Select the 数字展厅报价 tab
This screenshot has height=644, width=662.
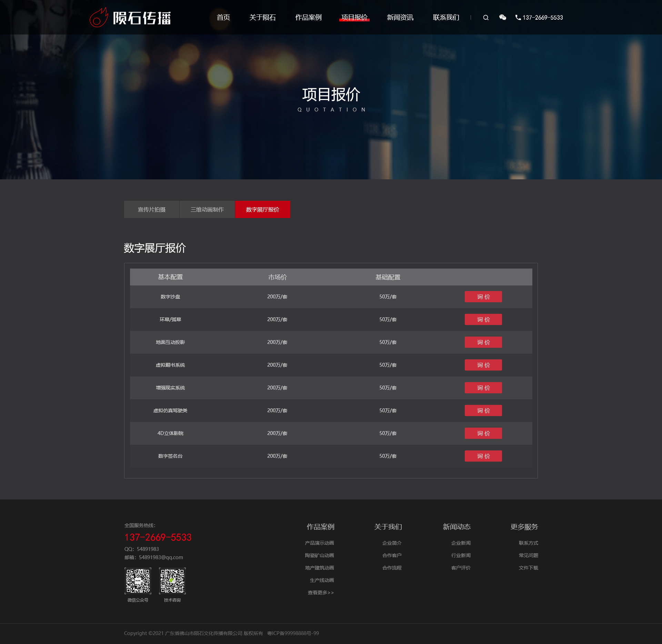262,209
